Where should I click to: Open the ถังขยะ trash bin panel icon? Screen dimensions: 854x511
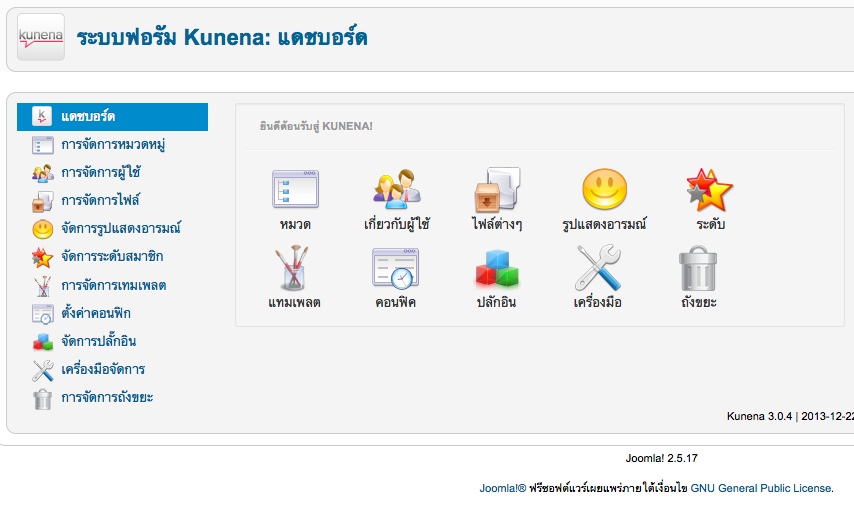click(x=698, y=268)
